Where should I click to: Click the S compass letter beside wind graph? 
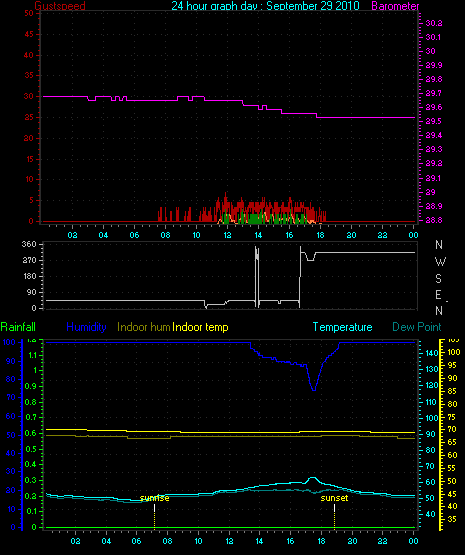[x=438, y=279]
